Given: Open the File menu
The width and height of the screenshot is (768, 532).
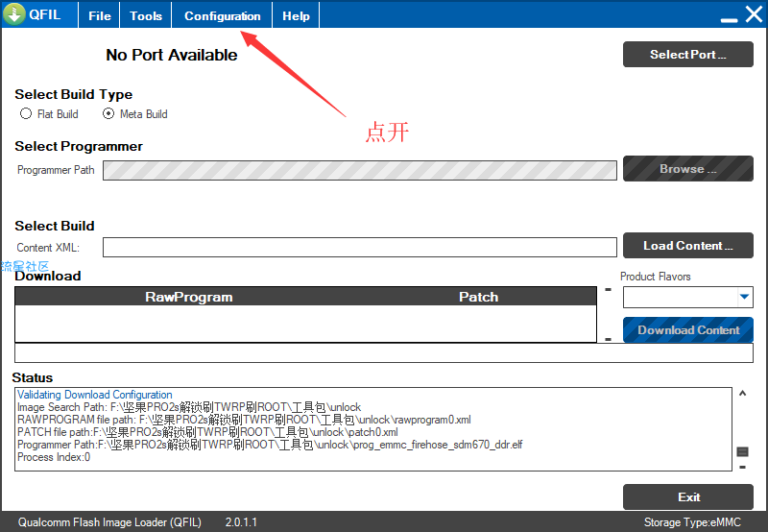Looking at the screenshot, I should click(100, 15).
